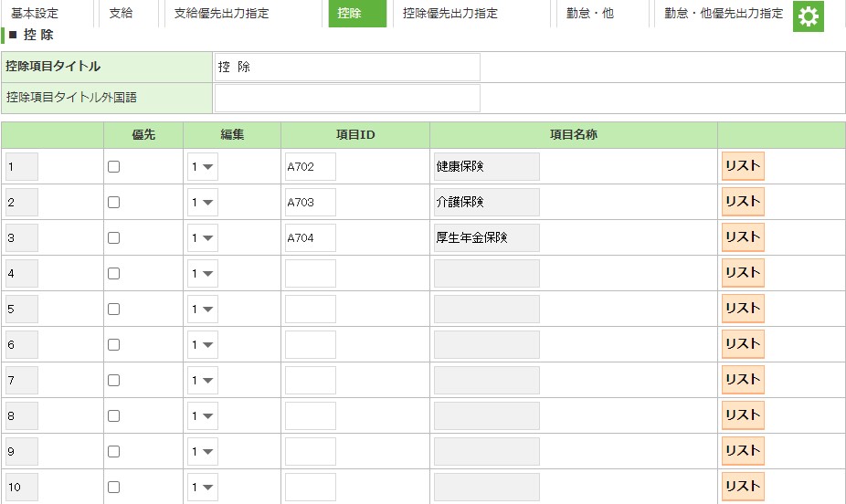Screen dimensions: 846x504
Task: Select the 項目ID field containing A703
Action: coord(310,203)
